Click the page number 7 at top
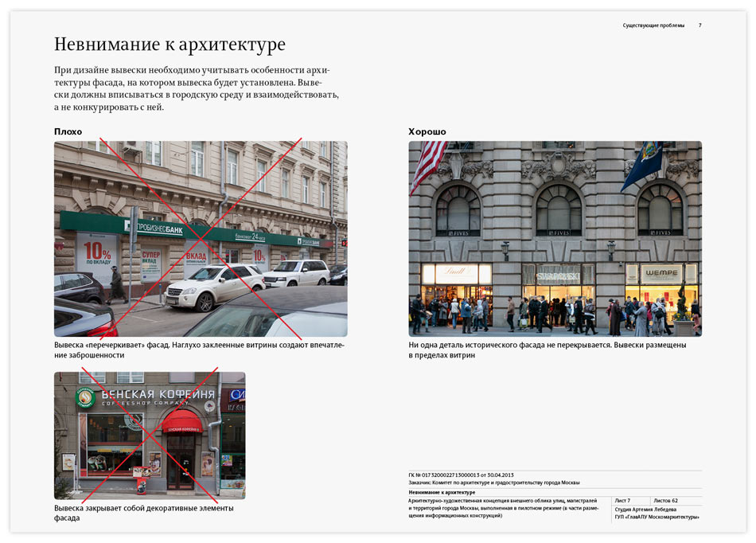Viewport: 756px width, 543px height. point(700,25)
